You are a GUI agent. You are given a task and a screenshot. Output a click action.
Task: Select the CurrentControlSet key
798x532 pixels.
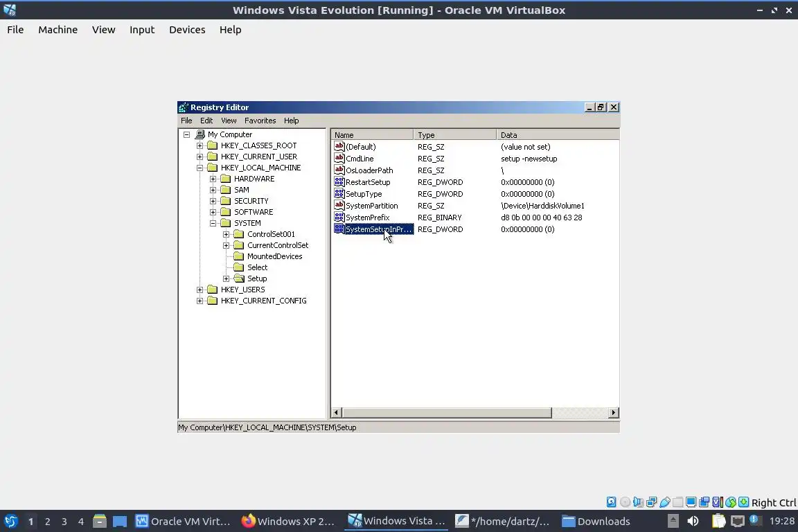point(278,245)
